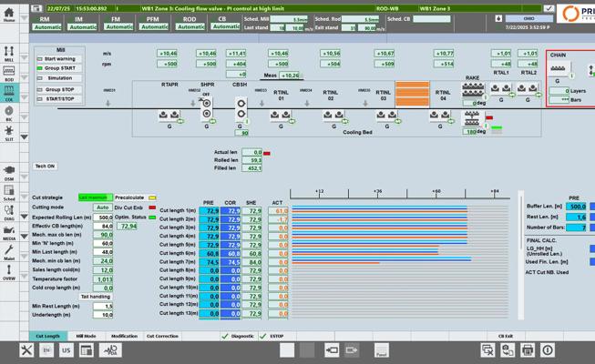Toggle the Div Cut Enb red indicator
The image size is (595, 364).
click(152, 207)
